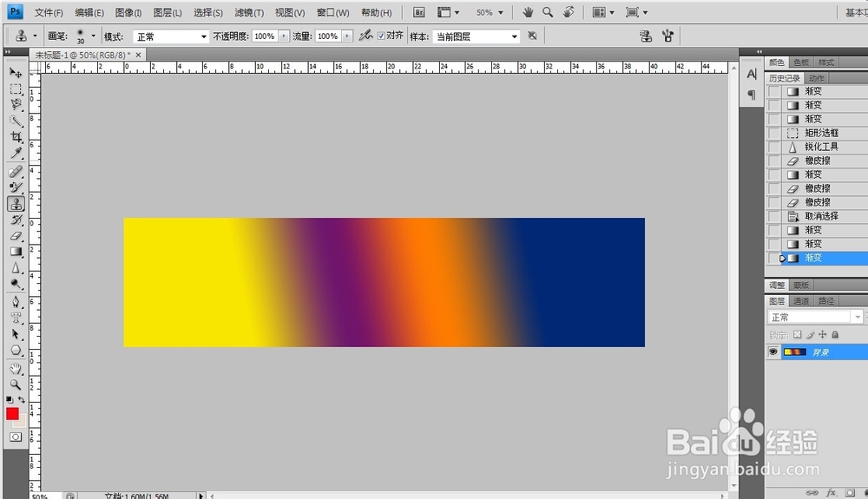Toggle the 对齐 aligned checkbox
The width and height of the screenshot is (868, 499).
click(x=381, y=36)
